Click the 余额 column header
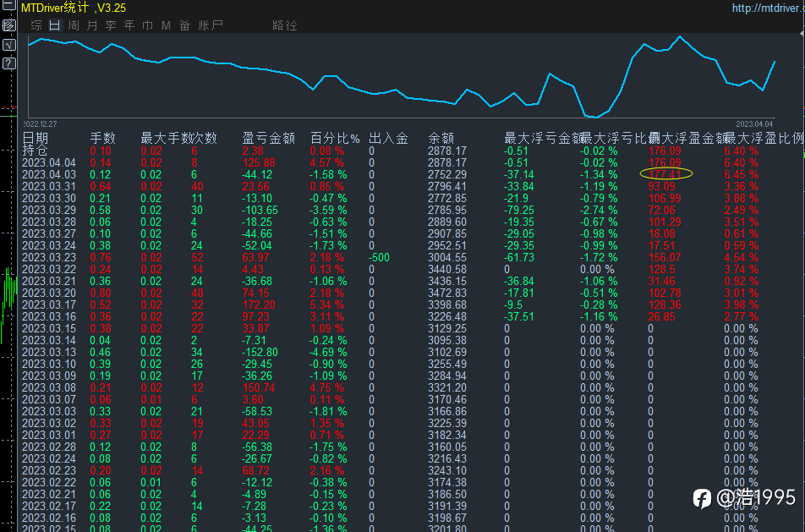Image resolution: width=805 pixels, height=532 pixels. [x=441, y=138]
